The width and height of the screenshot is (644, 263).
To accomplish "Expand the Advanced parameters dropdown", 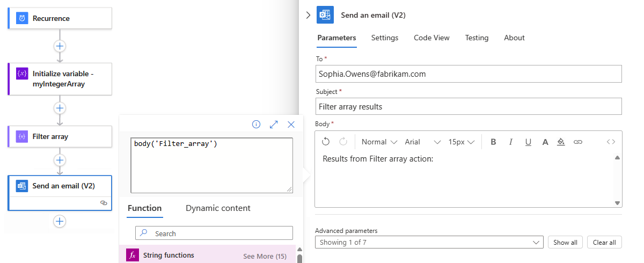I will coord(429,242).
